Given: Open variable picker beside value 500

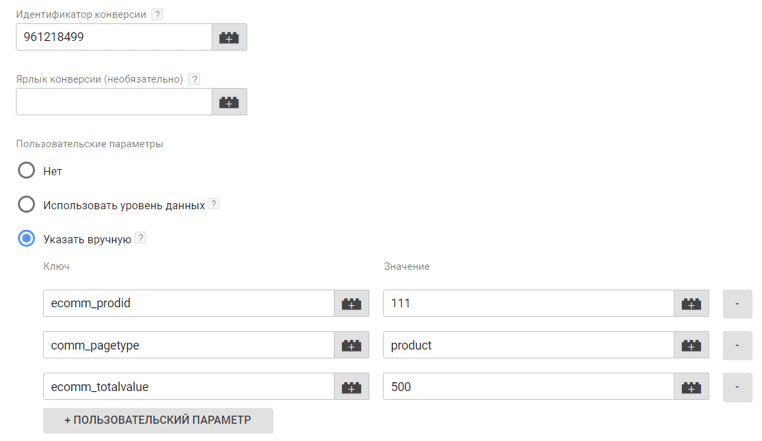Looking at the screenshot, I should tap(691, 386).
